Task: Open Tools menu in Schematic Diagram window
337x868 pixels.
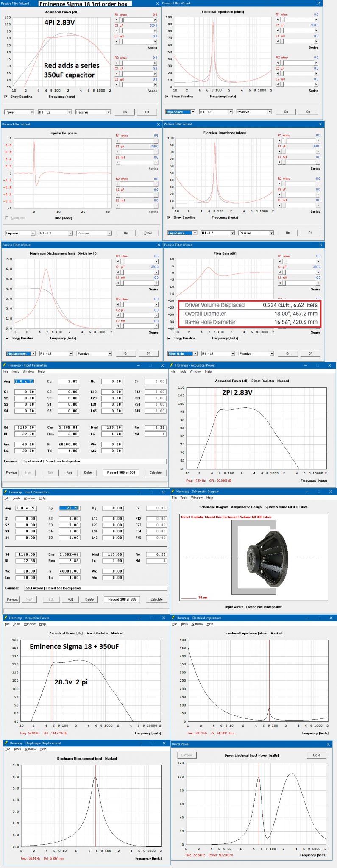Action: coord(184,498)
